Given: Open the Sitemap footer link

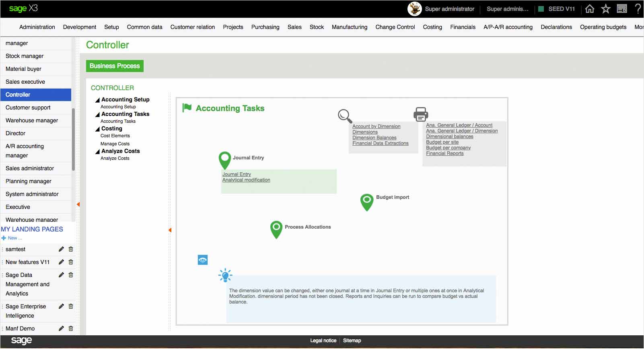Looking at the screenshot, I should tap(352, 341).
